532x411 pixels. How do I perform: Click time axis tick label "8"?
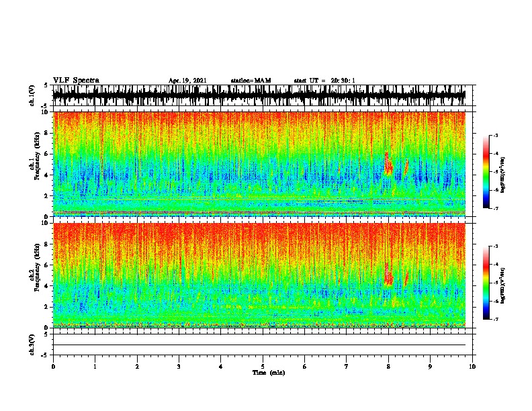coord(388,367)
